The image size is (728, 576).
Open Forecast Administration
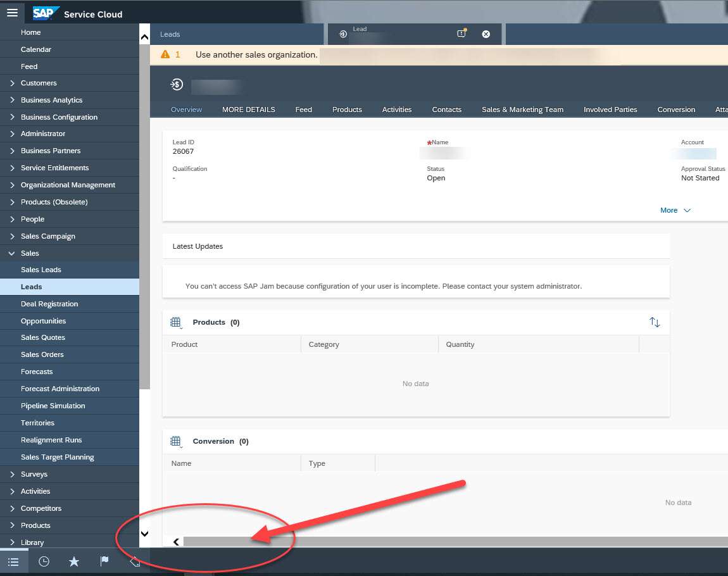pos(70,389)
